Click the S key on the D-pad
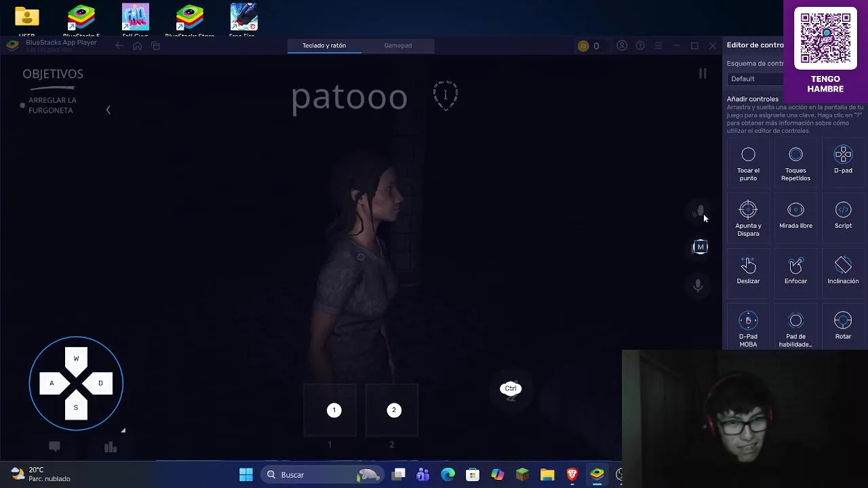 tap(76, 407)
